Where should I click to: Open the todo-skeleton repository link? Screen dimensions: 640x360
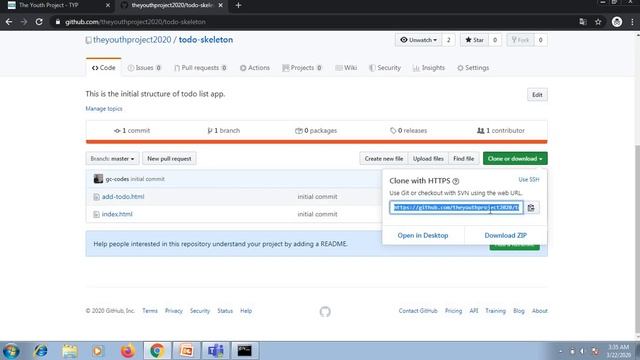[206, 40]
